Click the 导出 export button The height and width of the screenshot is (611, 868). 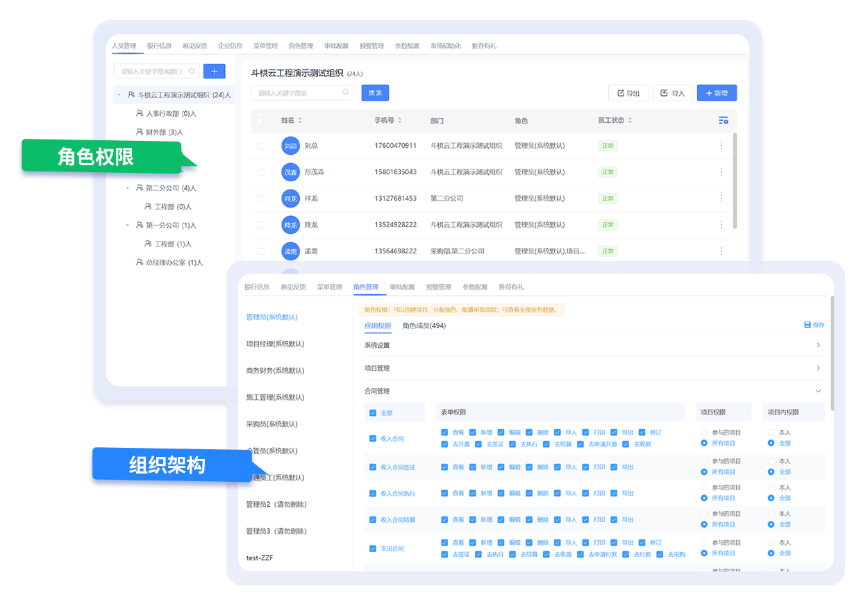[628, 93]
